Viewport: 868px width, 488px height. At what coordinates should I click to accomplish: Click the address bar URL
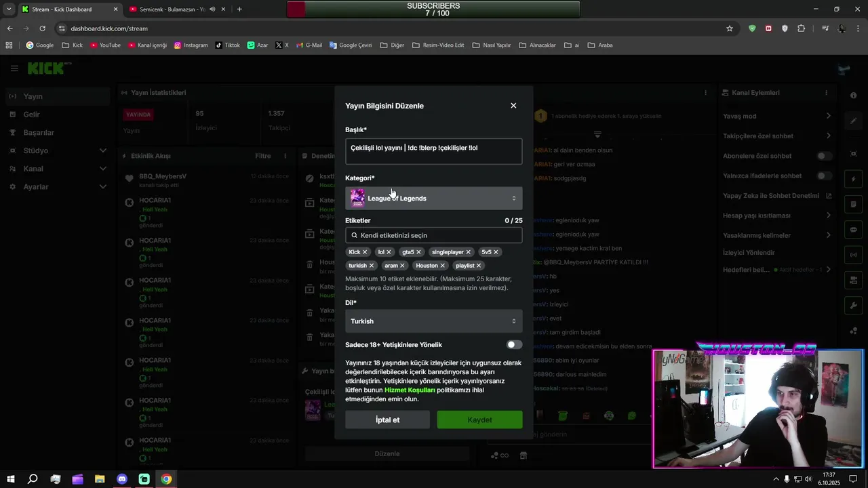click(109, 28)
